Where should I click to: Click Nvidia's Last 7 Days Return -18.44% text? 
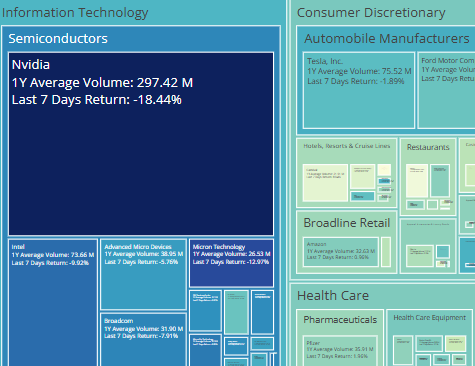(97, 100)
